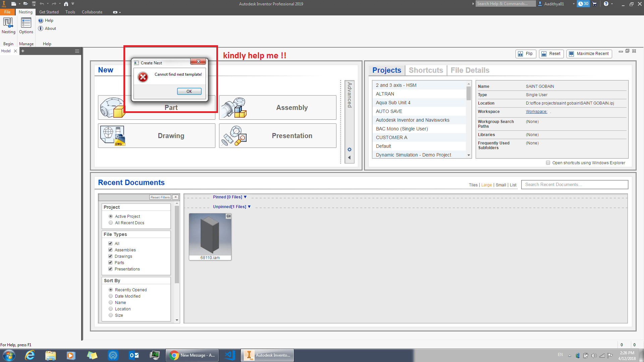Switch to the Collaborate ribbon tab
This screenshot has width=644, height=362.
point(92,12)
